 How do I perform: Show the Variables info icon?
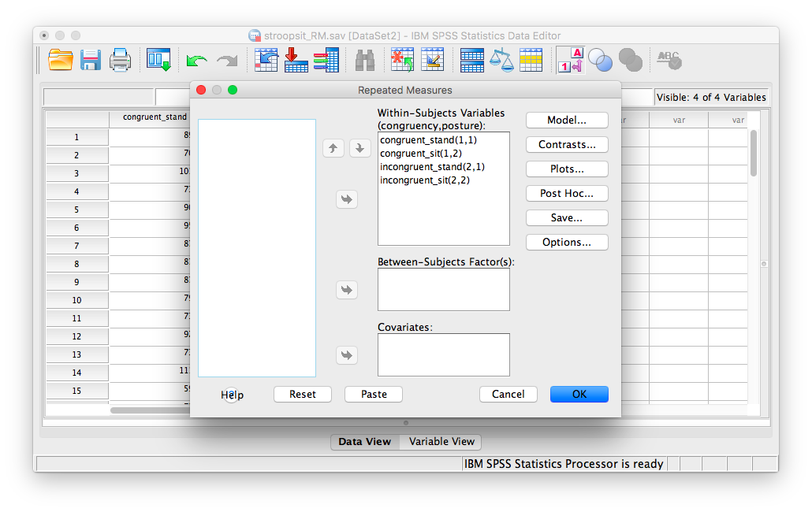(326, 60)
